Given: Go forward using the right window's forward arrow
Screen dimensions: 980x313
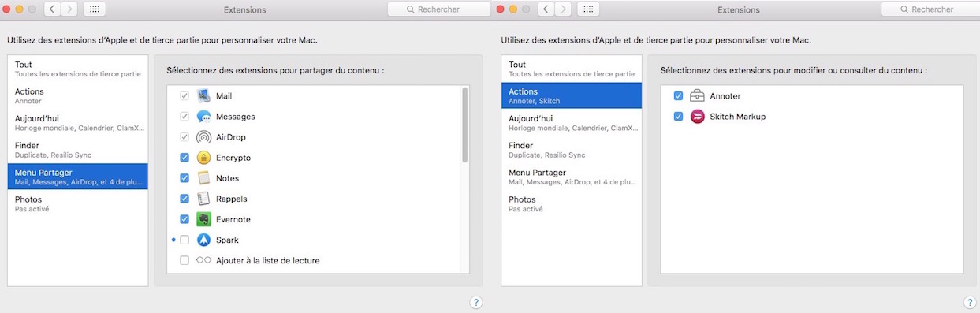Looking at the screenshot, I should click(x=563, y=9).
